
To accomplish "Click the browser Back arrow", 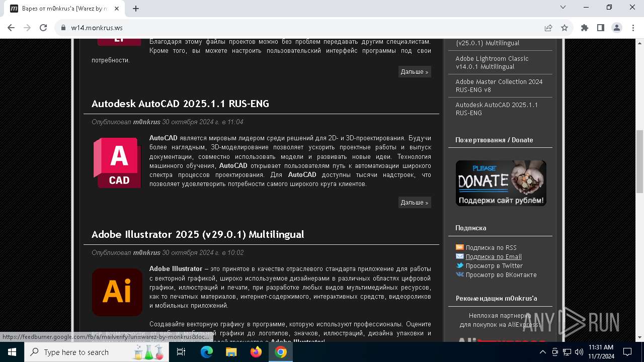I will [11, 28].
